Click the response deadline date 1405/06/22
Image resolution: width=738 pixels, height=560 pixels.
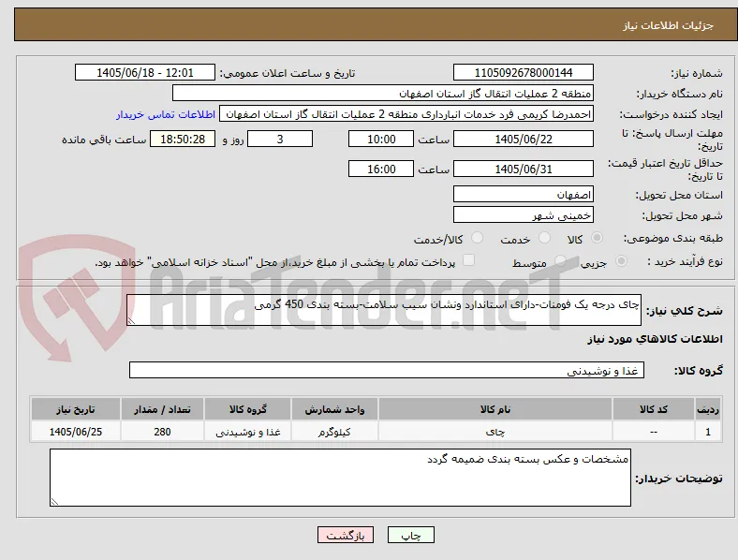(523, 139)
